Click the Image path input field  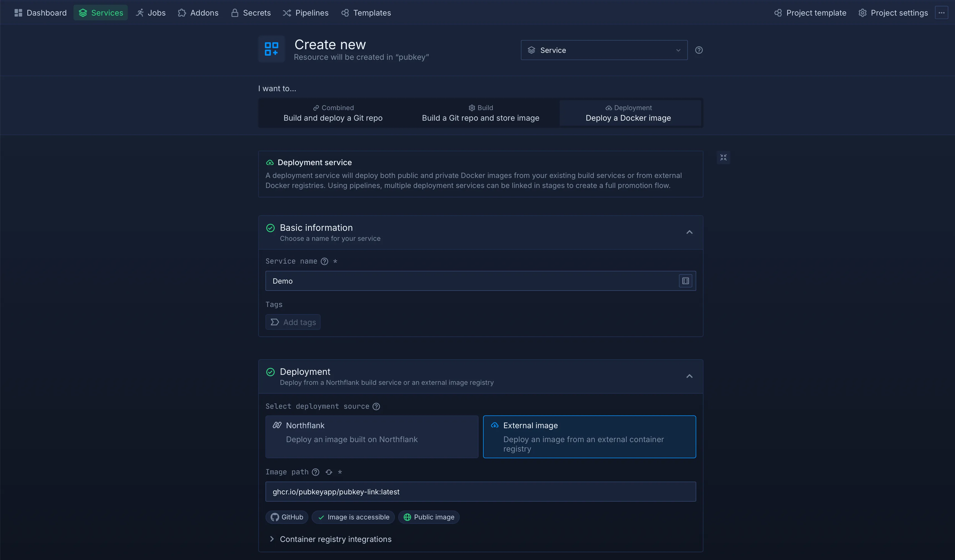tap(480, 492)
